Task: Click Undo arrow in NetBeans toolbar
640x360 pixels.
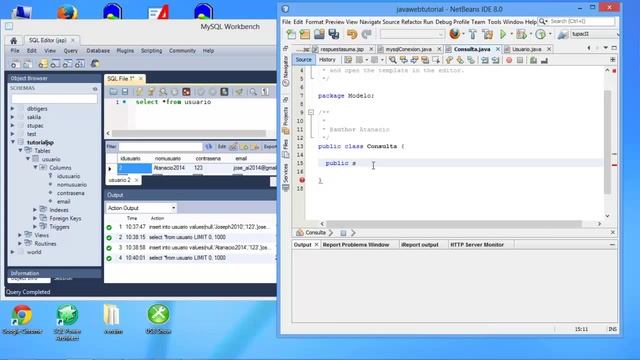Action: [352, 34]
